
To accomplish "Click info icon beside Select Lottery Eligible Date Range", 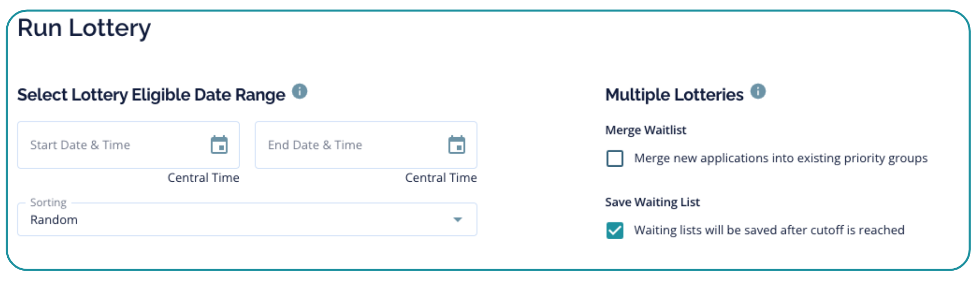I will pyautogui.click(x=299, y=92).
